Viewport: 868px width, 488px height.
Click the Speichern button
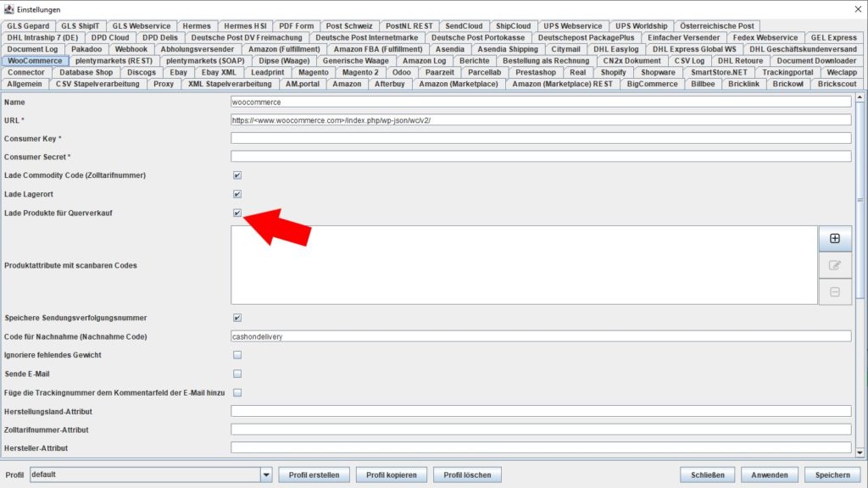[832, 474]
